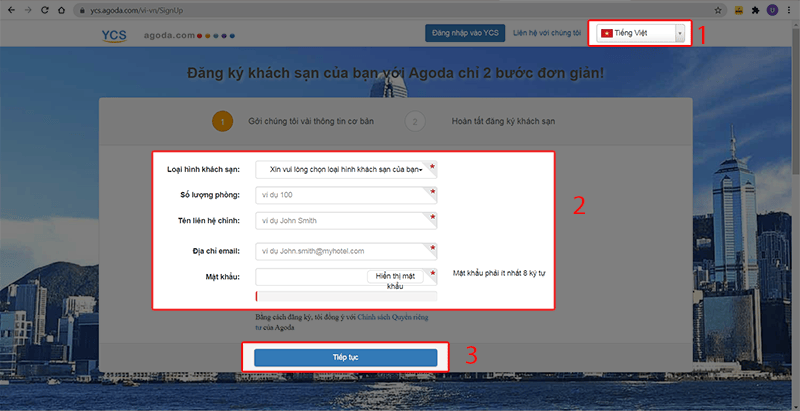Image resolution: width=800 pixels, height=411 pixels.
Task: Click the browser forward arrow
Action: (28, 10)
